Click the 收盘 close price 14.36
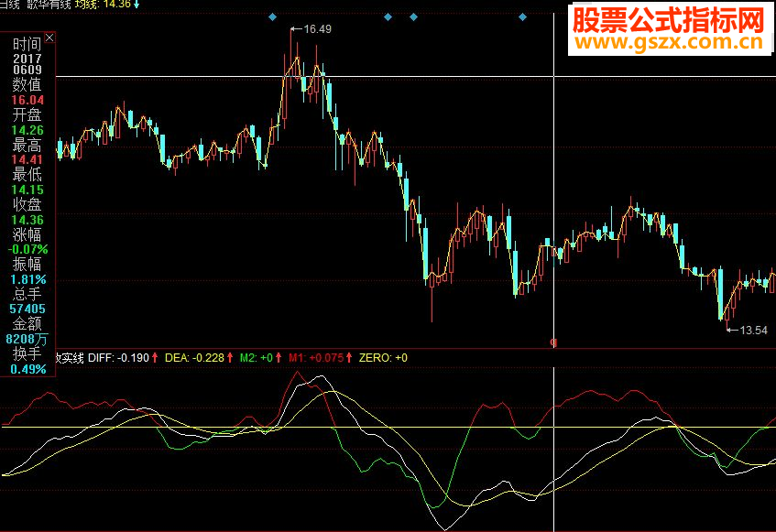This screenshot has height=532, width=776. pos(27,220)
